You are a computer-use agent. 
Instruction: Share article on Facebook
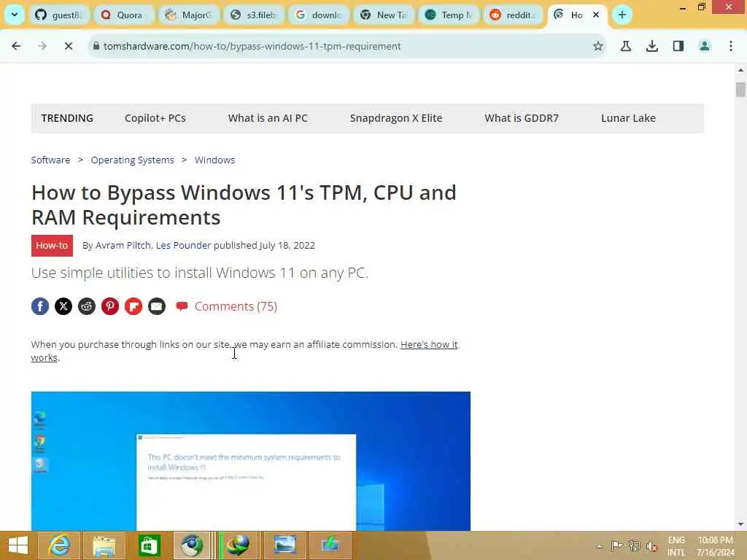click(x=40, y=306)
